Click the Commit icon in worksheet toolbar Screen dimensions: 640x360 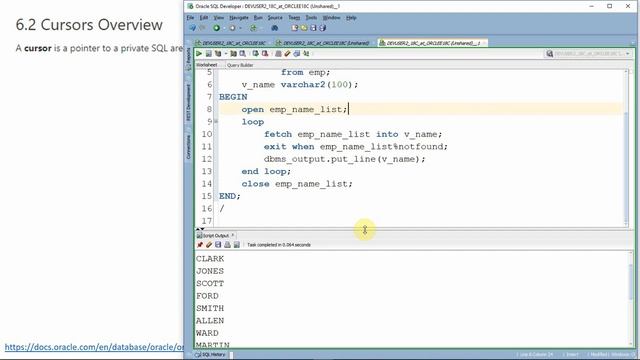coord(256,53)
